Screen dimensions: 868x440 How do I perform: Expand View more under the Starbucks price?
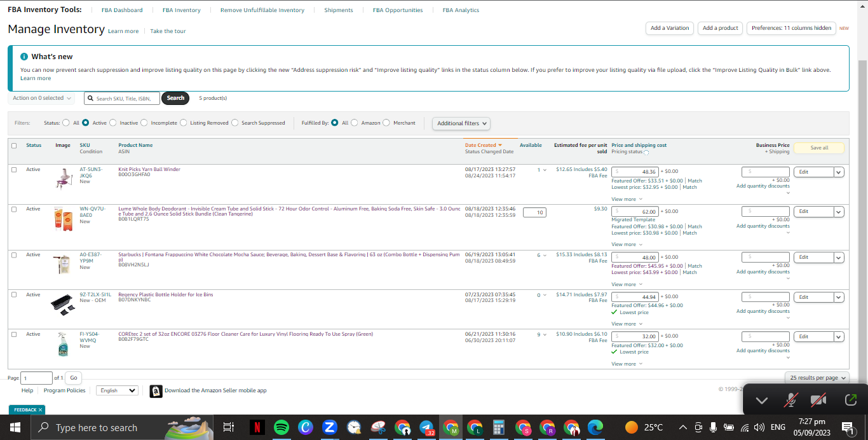coord(627,285)
